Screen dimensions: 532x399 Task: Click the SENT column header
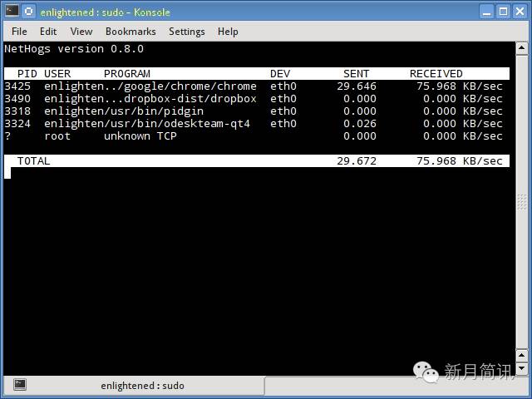click(x=356, y=74)
